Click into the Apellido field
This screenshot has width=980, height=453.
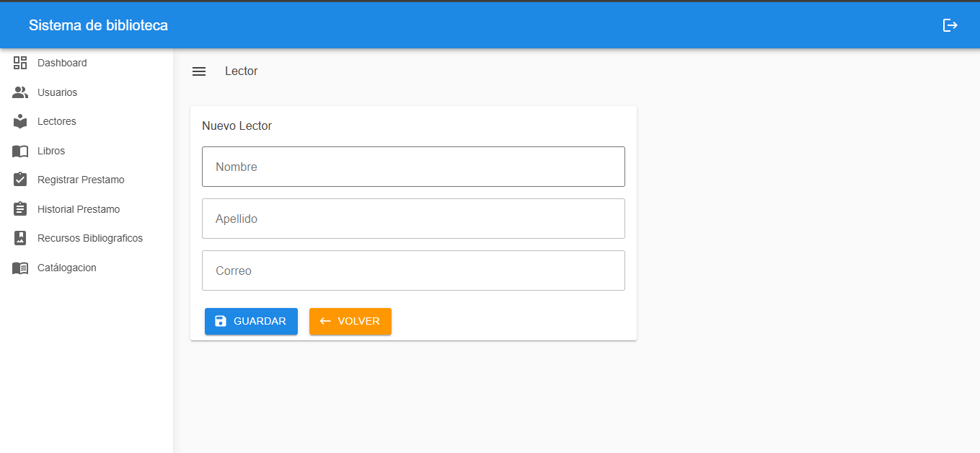(x=413, y=219)
